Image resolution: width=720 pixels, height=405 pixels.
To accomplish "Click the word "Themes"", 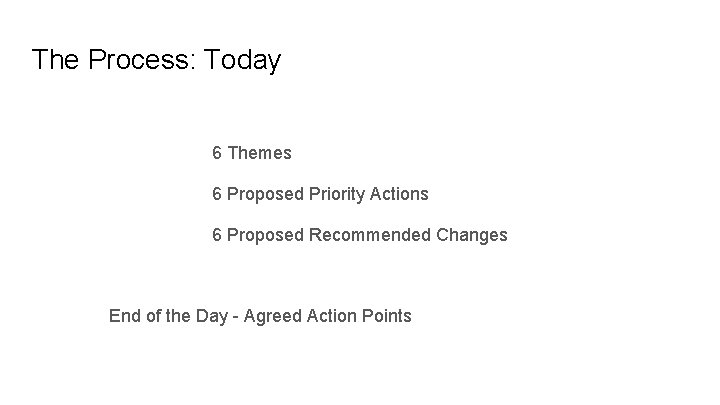I will (259, 153).
